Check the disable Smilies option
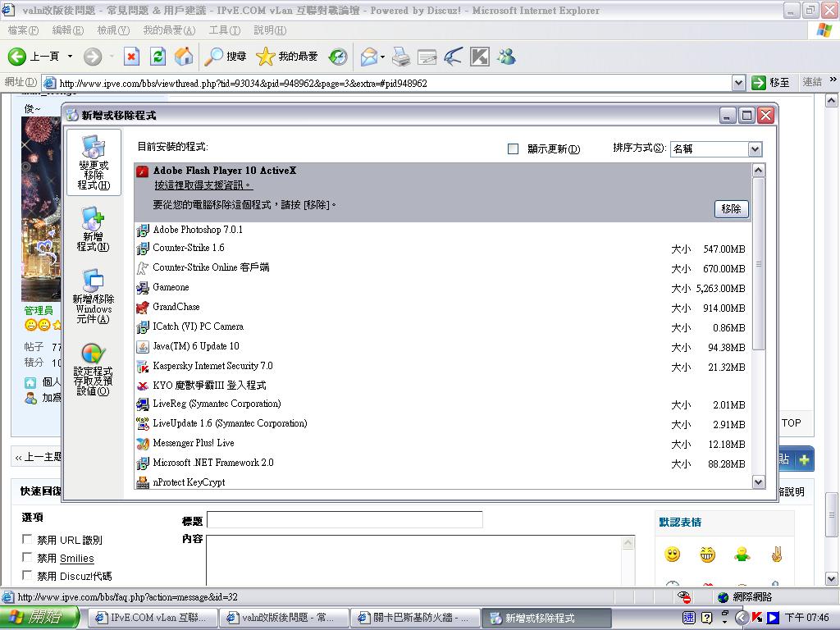 click(27, 557)
